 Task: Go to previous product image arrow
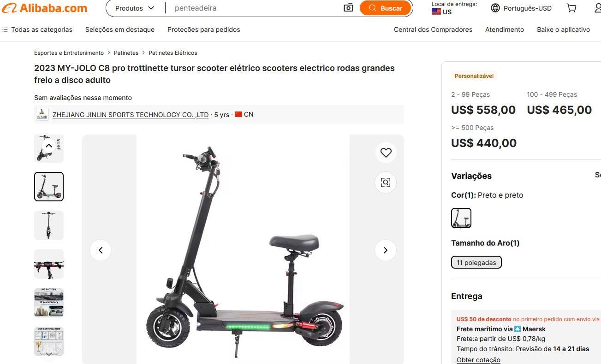coord(101,250)
